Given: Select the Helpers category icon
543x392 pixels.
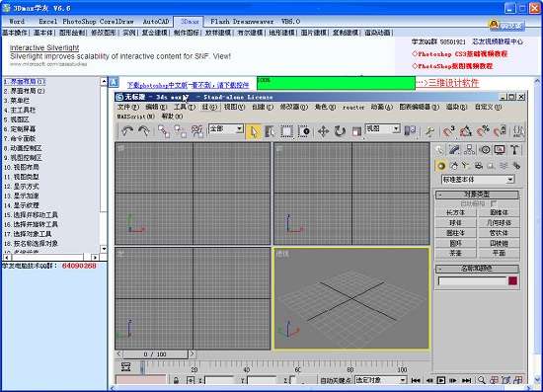Looking at the screenshot, I should (x=491, y=166).
